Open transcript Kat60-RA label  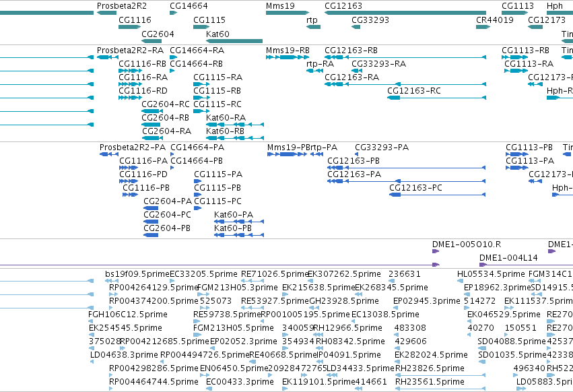226,118
